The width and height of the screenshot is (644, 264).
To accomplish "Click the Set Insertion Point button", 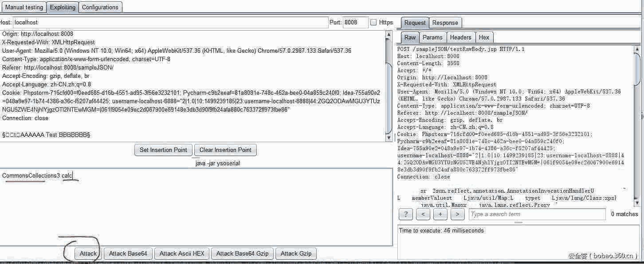I will coord(163,150).
